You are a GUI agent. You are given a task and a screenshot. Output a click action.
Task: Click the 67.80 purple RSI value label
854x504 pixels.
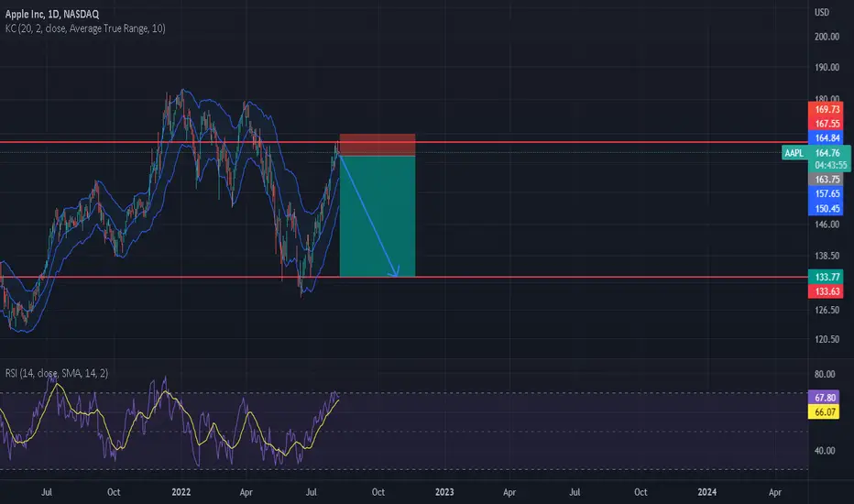coord(824,397)
